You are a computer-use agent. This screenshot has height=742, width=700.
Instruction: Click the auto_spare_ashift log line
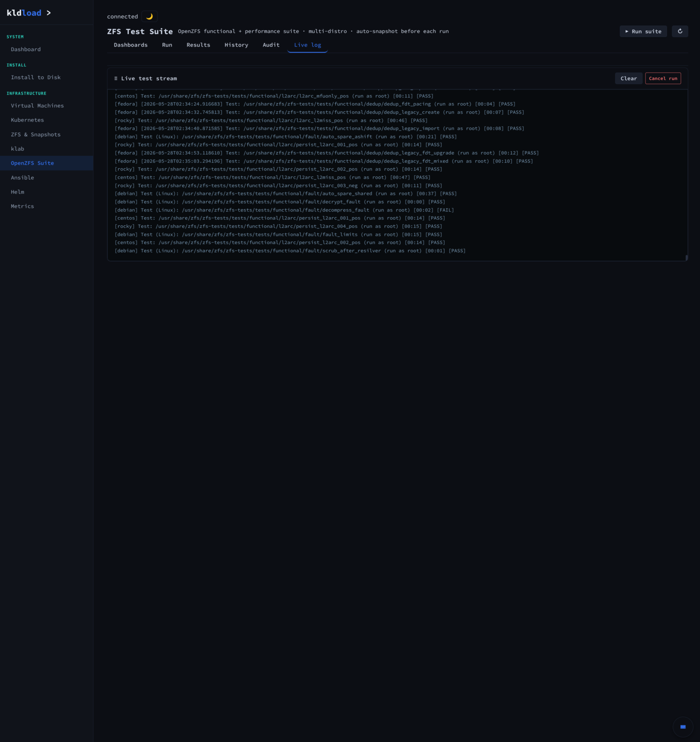tap(285, 137)
